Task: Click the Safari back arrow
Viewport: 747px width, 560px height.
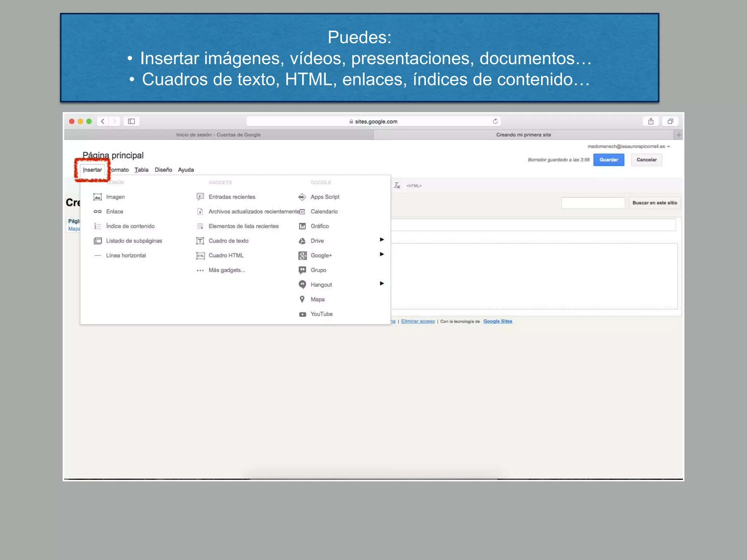Action: coord(103,121)
